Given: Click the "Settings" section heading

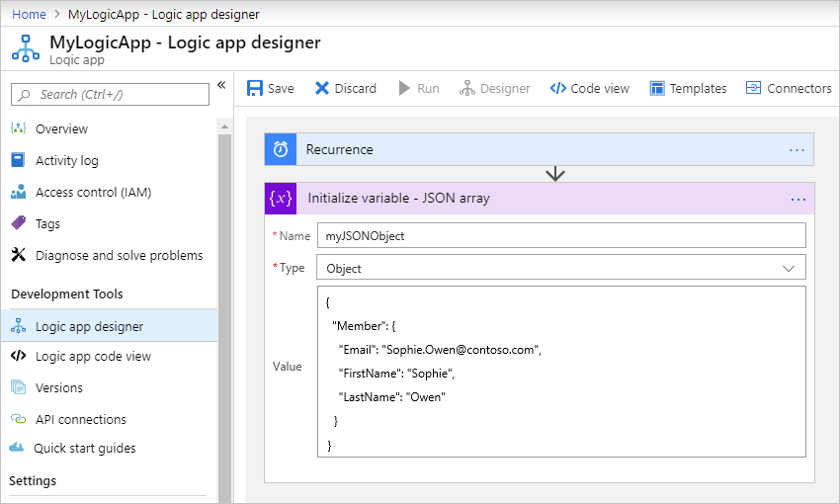Looking at the screenshot, I should click(33, 481).
